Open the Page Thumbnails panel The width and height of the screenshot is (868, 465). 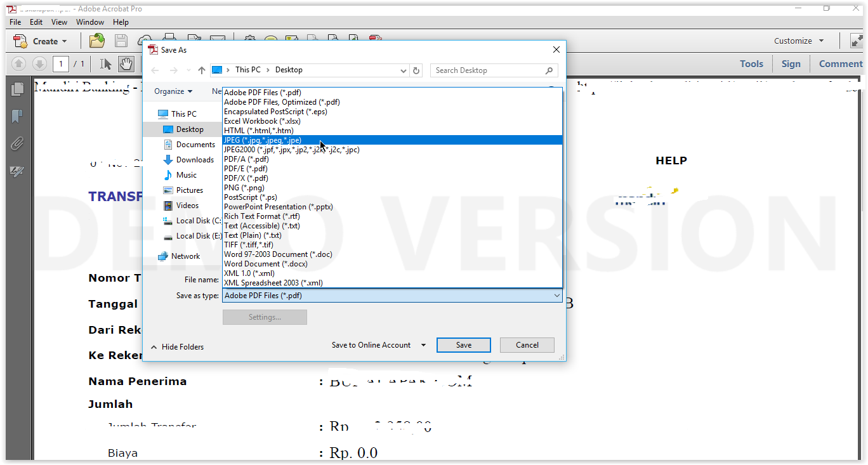[17, 89]
